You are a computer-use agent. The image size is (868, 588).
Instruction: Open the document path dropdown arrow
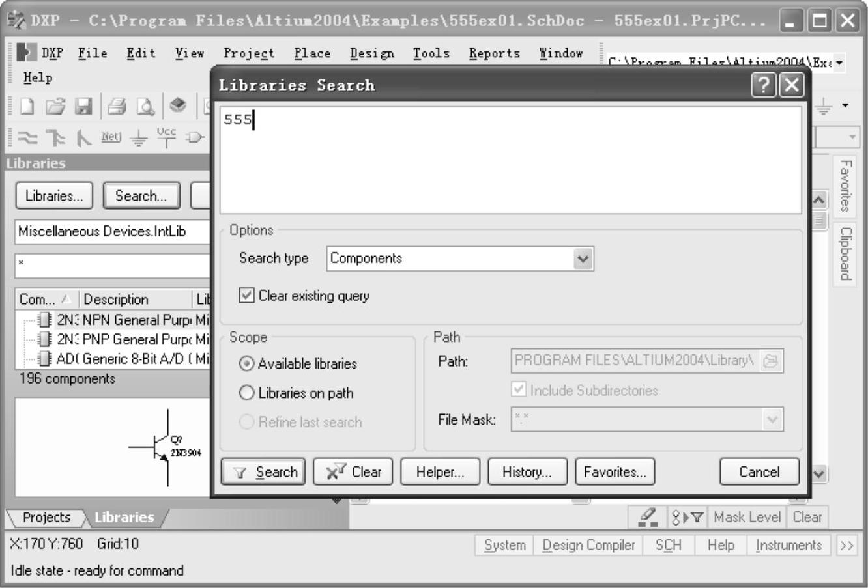tap(839, 63)
